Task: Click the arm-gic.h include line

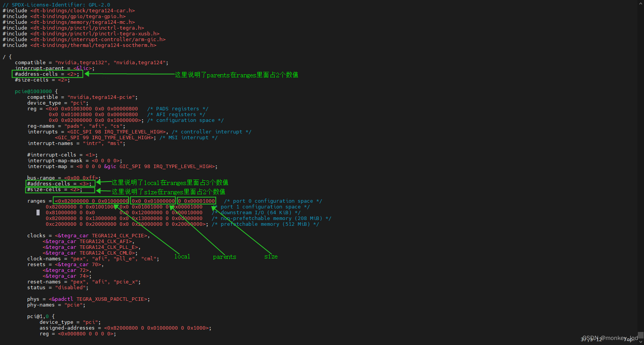Action: tap(84, 40)
